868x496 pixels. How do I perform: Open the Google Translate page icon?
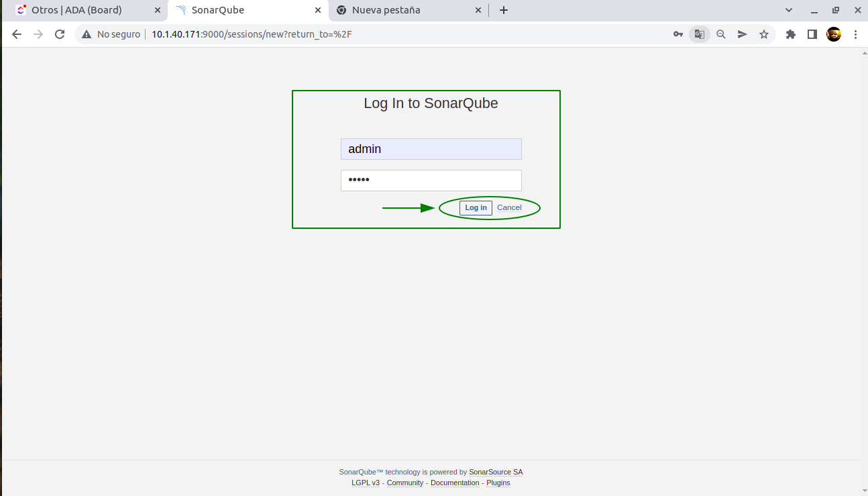[700, 34]
